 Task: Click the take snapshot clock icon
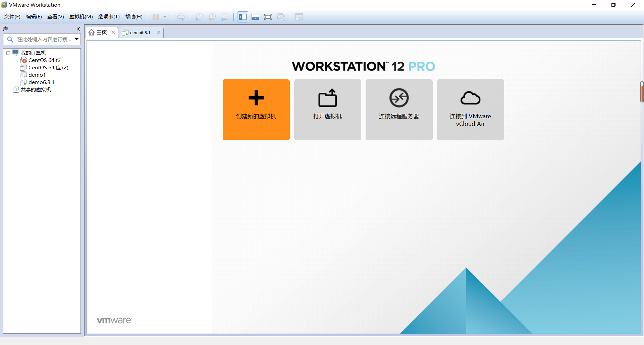[x=199, y=17]
